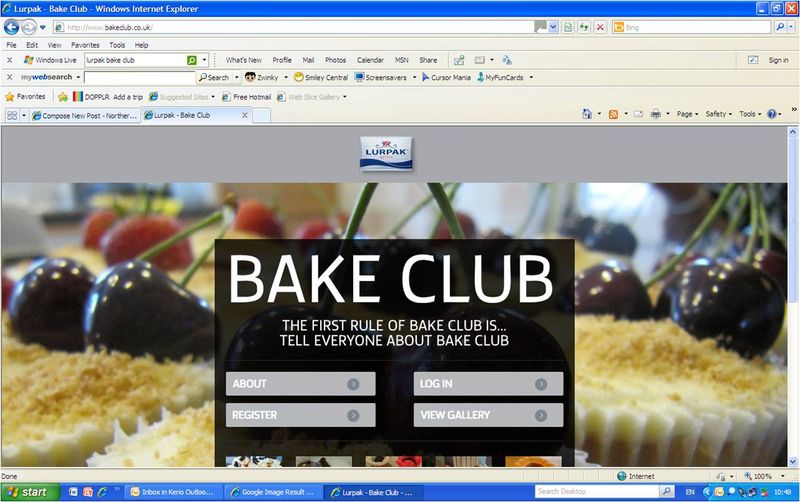
Task: Stop loading with the red X icon
Action: pos(600,28)
